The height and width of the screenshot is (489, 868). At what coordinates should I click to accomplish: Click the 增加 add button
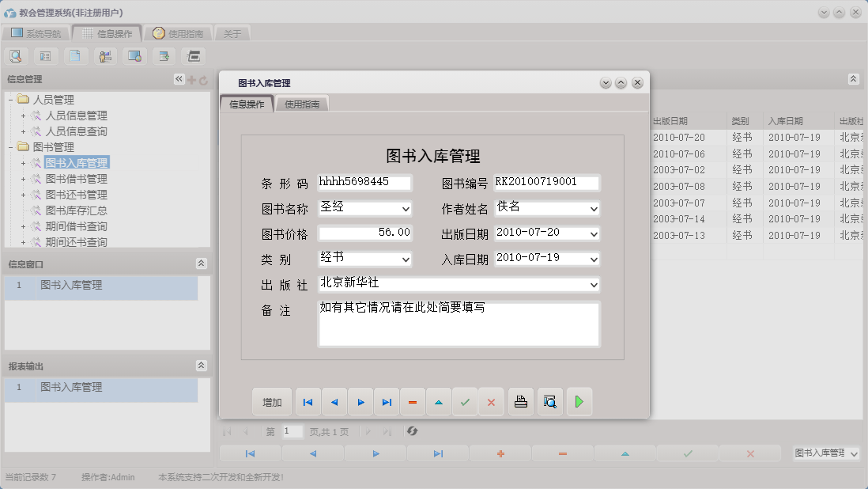[x=272, y=401]
